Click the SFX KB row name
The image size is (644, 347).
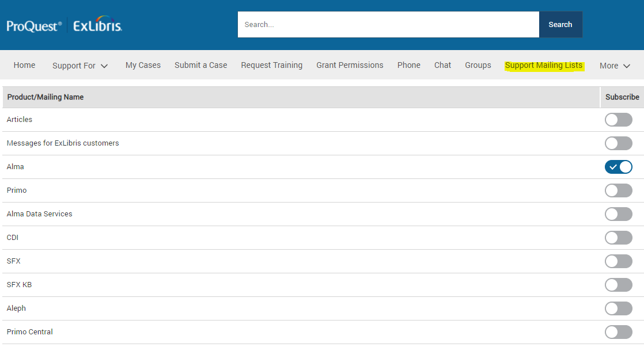19,285
